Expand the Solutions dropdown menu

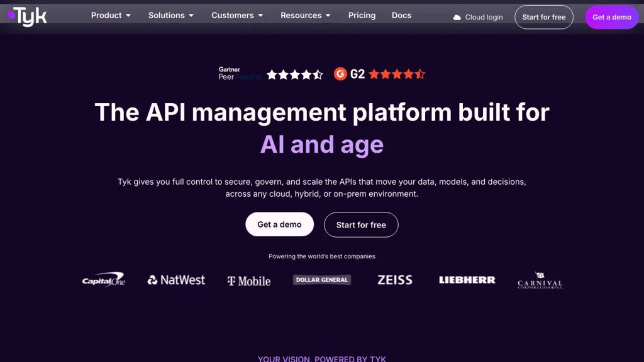(x=171, y=15)
